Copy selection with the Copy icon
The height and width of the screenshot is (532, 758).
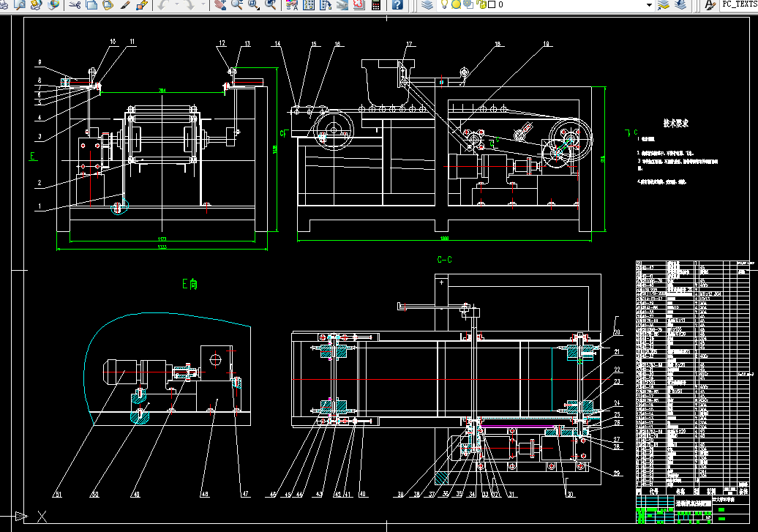[91, 4]
